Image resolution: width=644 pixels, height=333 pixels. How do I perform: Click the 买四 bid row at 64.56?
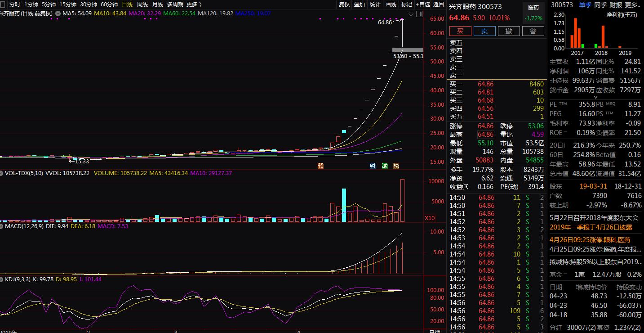pos(497,108)
